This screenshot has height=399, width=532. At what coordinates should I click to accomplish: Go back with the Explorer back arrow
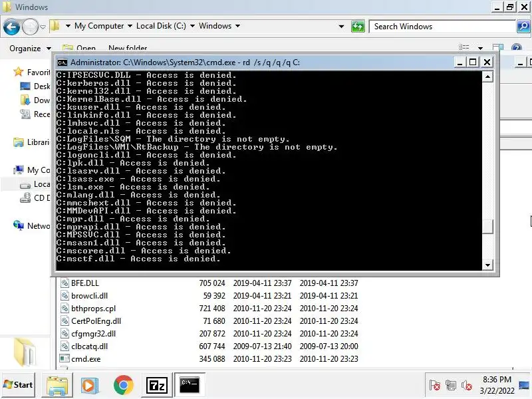(11, 27)
